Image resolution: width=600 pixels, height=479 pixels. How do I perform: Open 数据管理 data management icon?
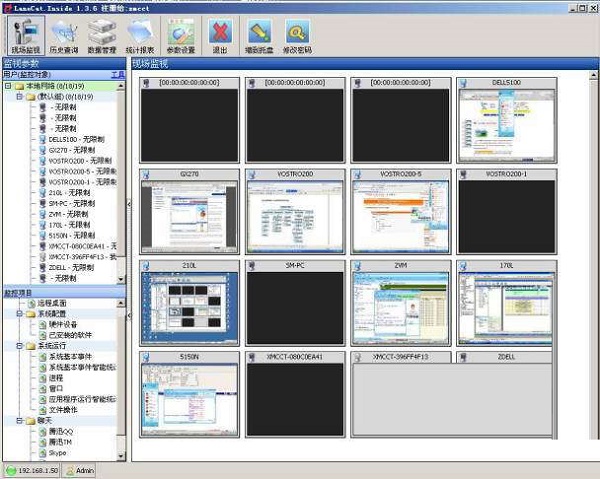(x=101, y=35)
